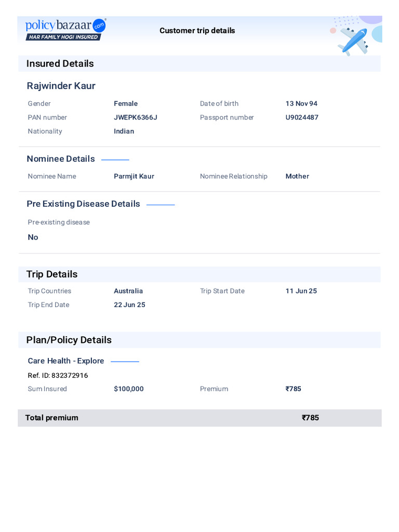Click the pre-existing disease No value
Viewport: 399px width, 532px height.
33,237
